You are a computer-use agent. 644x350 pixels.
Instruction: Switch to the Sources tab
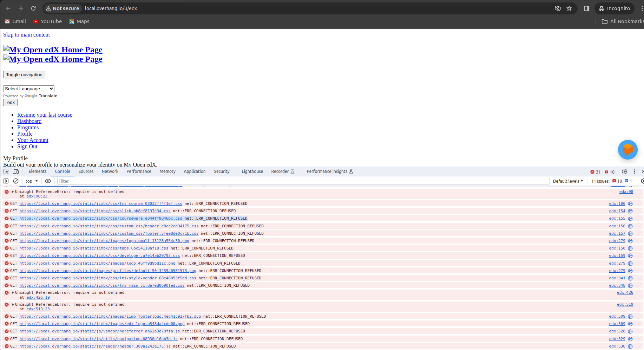click(86, 171)
